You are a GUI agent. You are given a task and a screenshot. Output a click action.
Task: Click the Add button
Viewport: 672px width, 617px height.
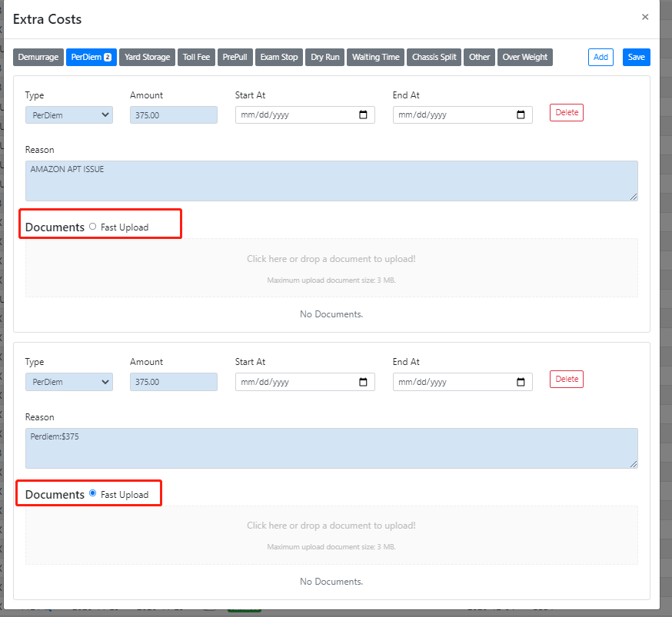(x=600, y=57)
